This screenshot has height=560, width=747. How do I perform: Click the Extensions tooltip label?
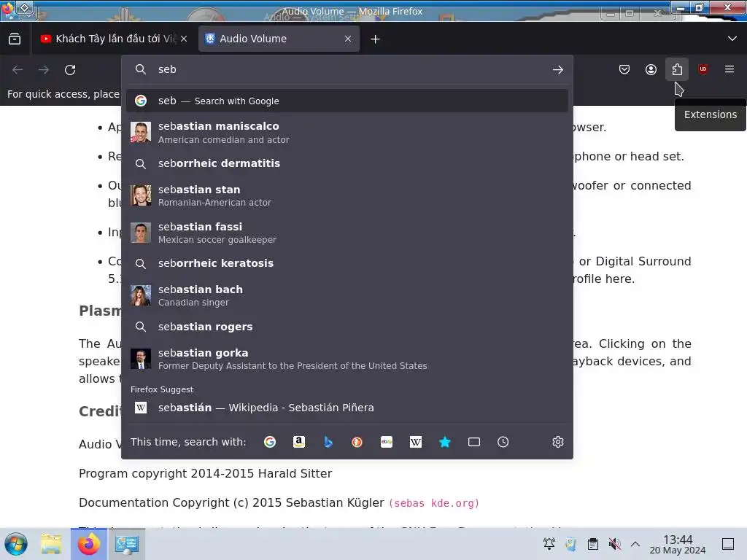click(x=711, y=114)
